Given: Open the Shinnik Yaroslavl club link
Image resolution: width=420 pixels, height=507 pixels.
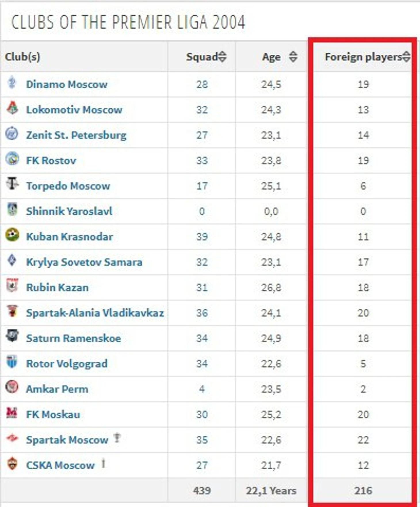Looking at the screenshot, I should coord(69,211).
